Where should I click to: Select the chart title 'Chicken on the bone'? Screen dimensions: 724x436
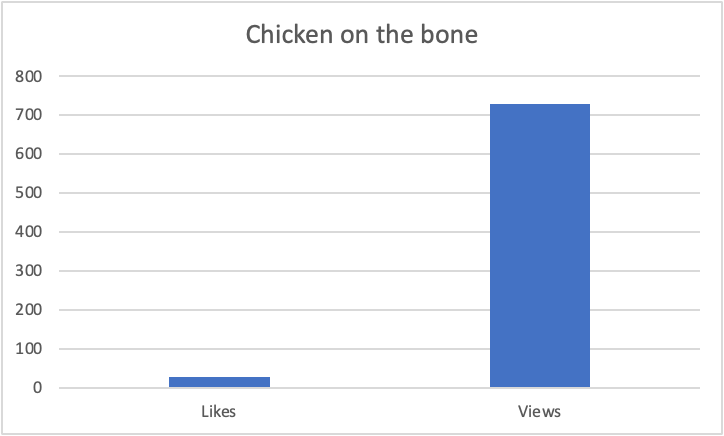click(362, 35)
